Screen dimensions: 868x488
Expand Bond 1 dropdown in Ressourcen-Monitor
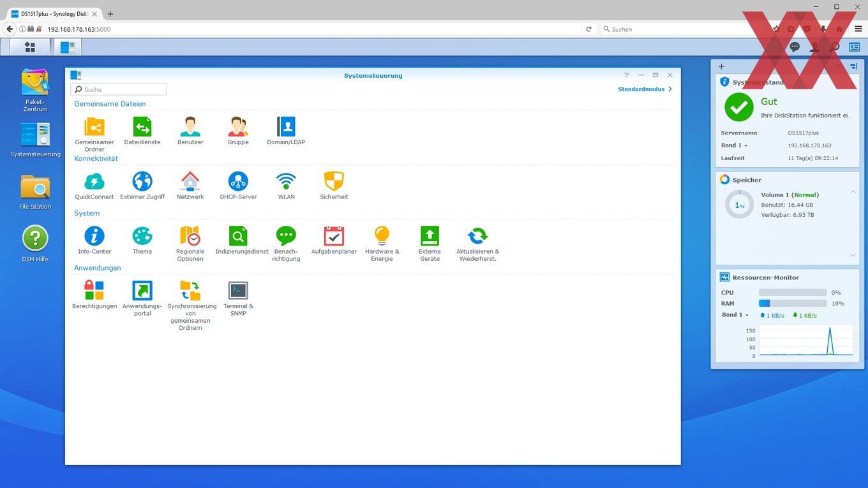735,315
